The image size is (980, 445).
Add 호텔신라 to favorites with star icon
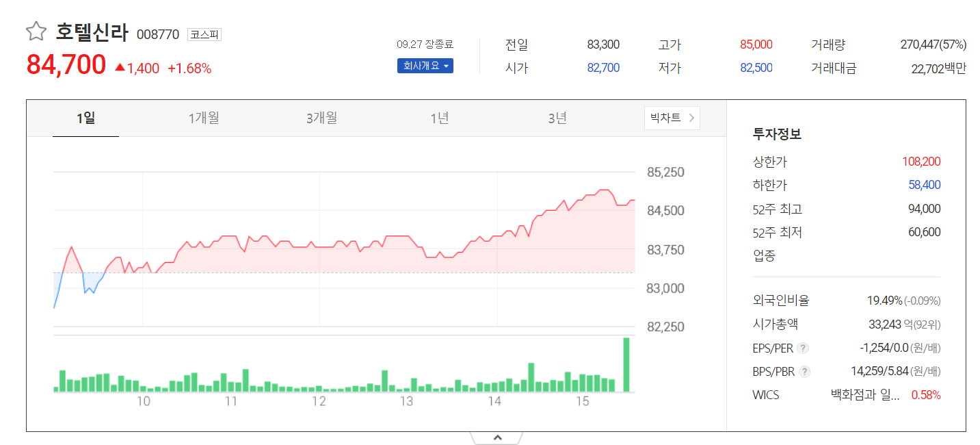click(x=36, y=31)
